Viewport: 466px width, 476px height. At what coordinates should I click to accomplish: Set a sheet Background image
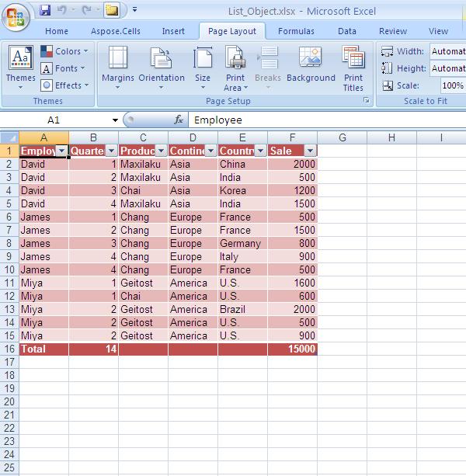tap(311, 64)
